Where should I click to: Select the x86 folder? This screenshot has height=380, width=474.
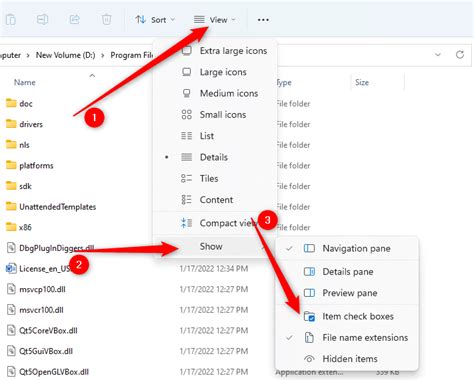pos(19,227)
